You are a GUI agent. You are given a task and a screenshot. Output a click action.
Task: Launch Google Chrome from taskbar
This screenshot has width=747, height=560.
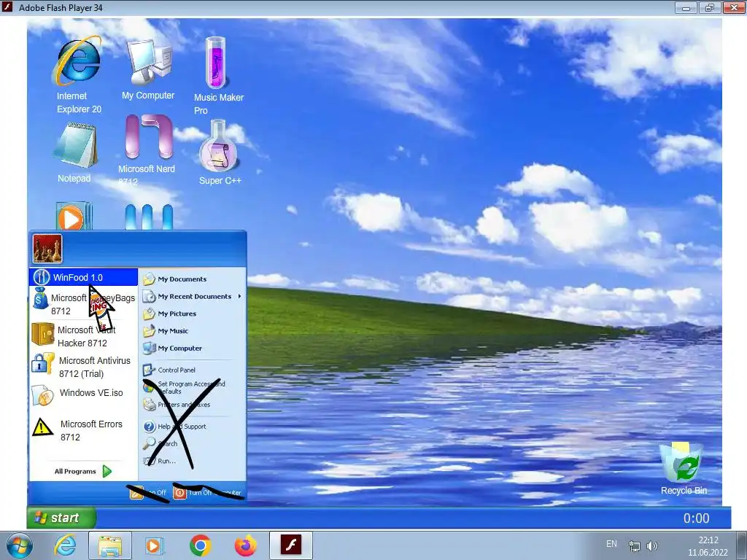pyautogui.click(x=200, y=545)
